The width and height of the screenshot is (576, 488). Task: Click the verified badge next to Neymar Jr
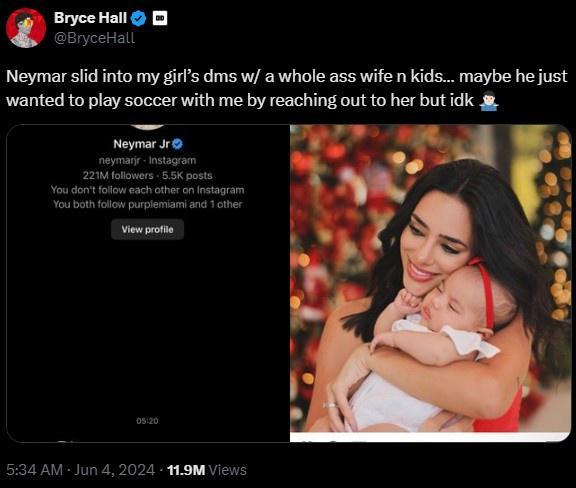point(177,144)
